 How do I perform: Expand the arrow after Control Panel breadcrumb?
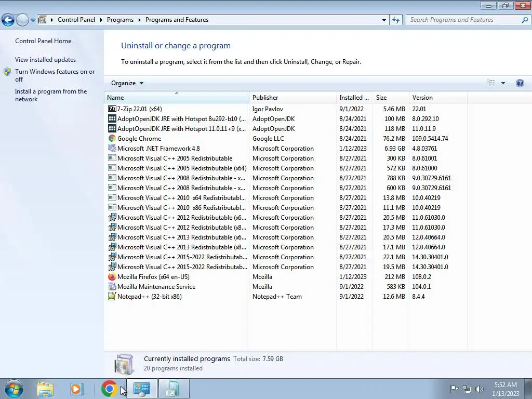101,20
